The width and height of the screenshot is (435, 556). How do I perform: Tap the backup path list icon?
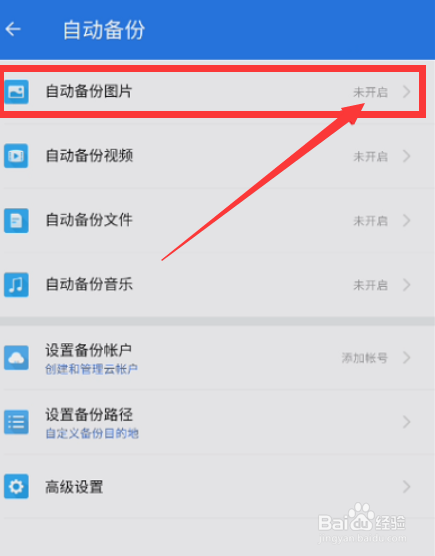[16, 422]
